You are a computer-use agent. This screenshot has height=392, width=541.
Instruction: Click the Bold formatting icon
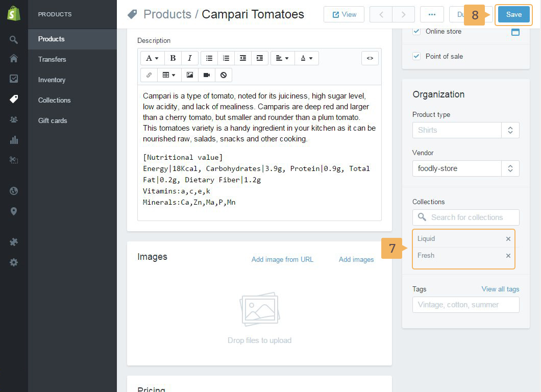[173, 58]
